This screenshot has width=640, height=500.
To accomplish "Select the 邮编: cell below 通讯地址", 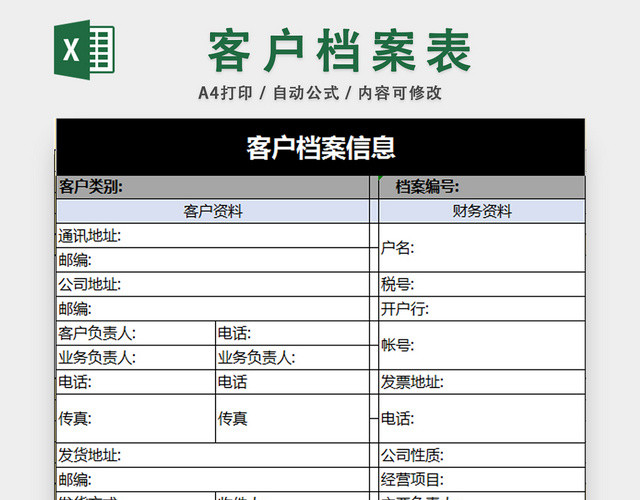I will point(213,260).
